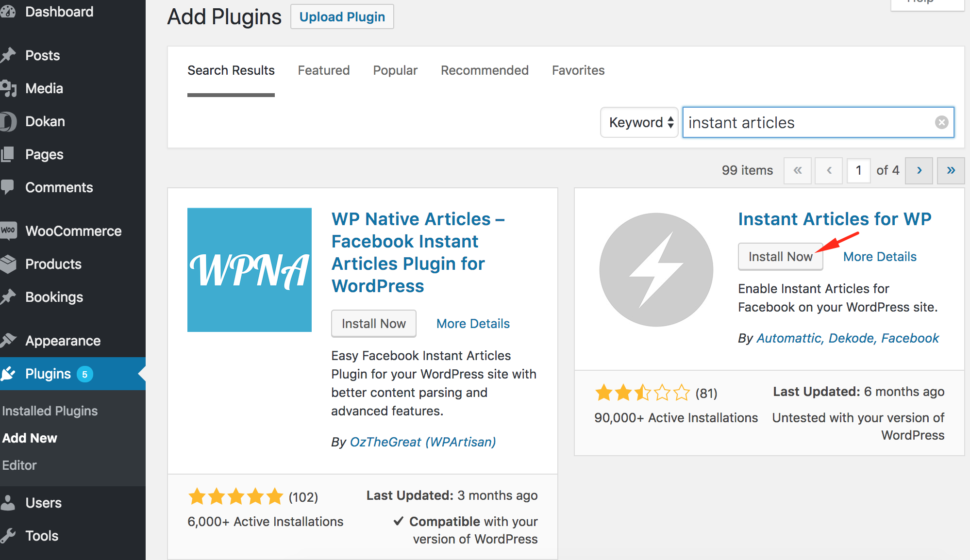The width and height of the screenshot is (970, 560).
Task: Open the Appearance menu item
Action: pos(73,341)
